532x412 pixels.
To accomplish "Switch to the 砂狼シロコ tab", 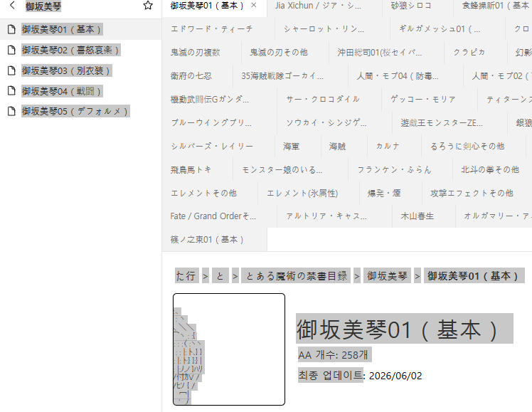I will (x=417, y=6).
